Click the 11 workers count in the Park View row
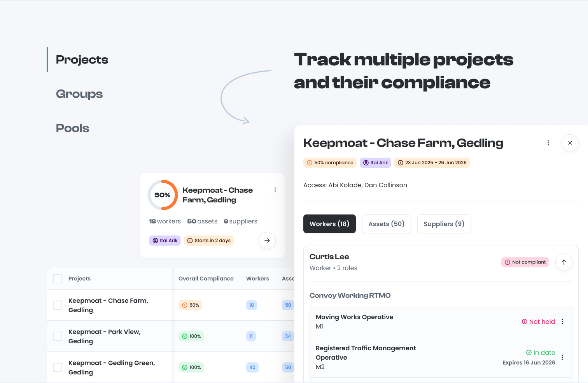The image size is (588, 383). 251,336
